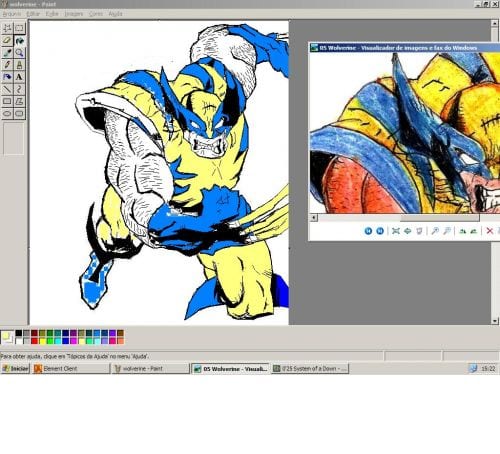Open the Imagem menu
Image resolution: width=500 pixels, height=454 pixels.
74,14
